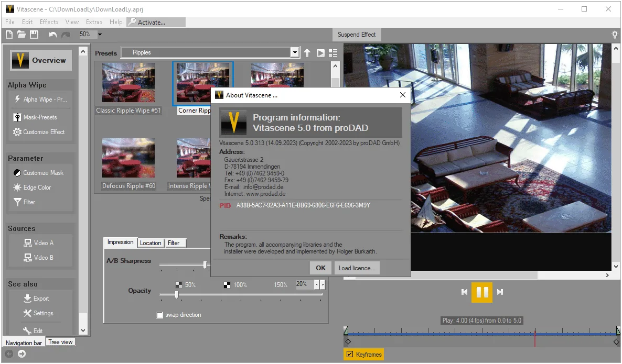Confirm About dialog with OK
622x364 pixels.
[x=320, y=268]
